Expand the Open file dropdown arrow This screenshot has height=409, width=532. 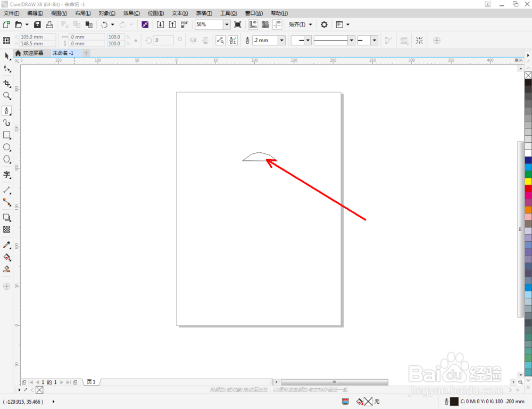pyautogui.click(x=27, y=24)
